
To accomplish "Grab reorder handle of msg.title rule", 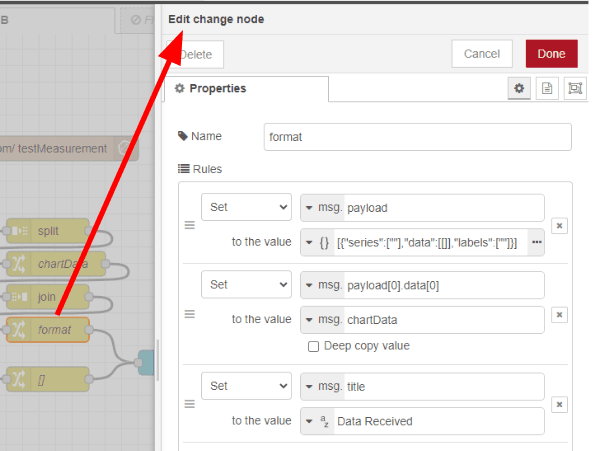I will pos(190,404).
